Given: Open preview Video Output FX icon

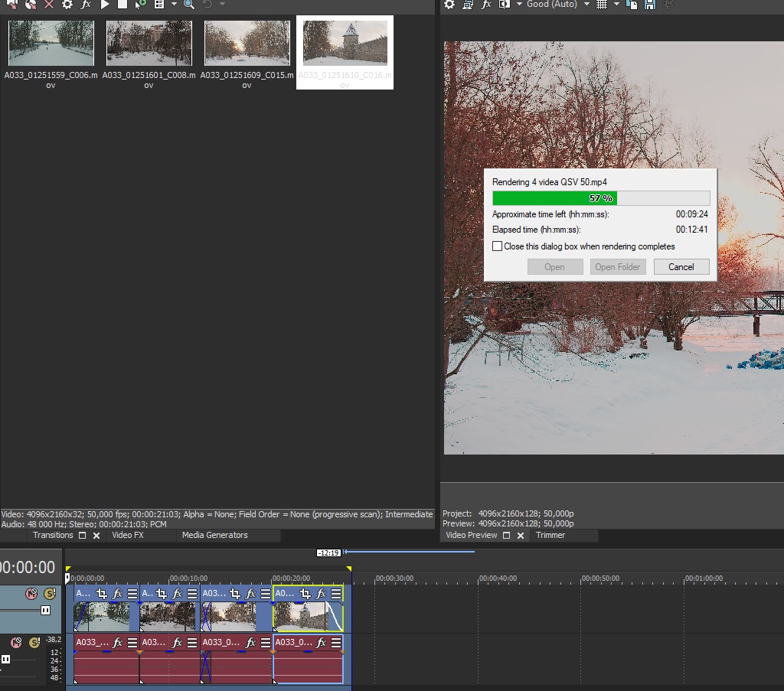Looking at the screenshot, I should tap(486, 5).
